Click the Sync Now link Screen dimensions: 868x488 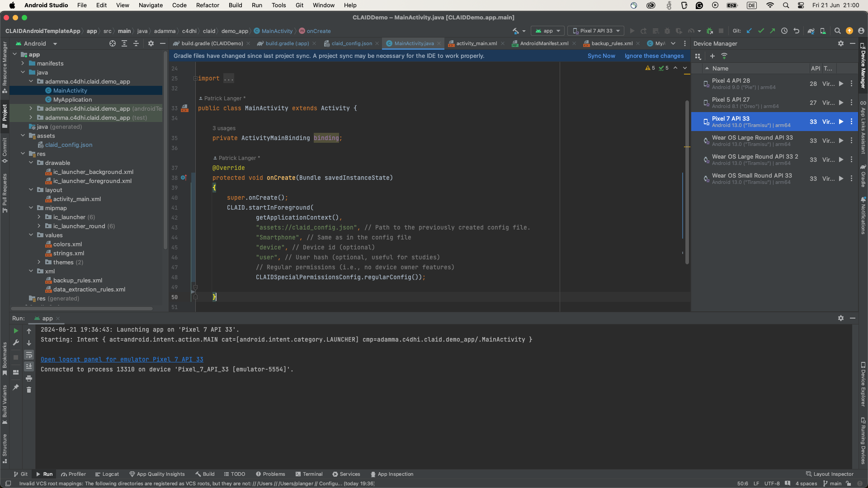click(601, 56)
